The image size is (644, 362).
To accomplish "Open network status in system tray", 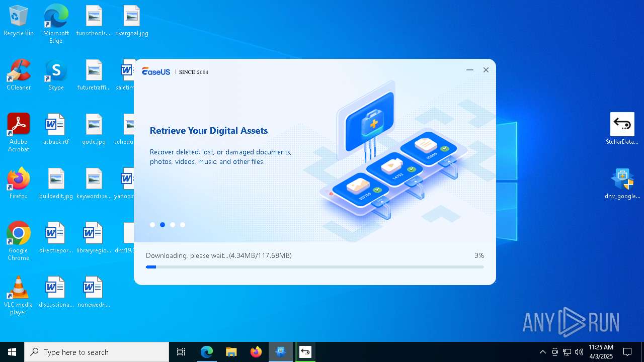I will 567,352.
